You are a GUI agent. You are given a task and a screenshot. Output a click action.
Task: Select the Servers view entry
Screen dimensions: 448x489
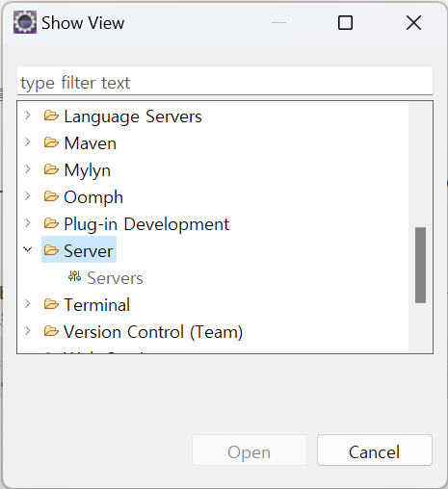click(115, 278)
